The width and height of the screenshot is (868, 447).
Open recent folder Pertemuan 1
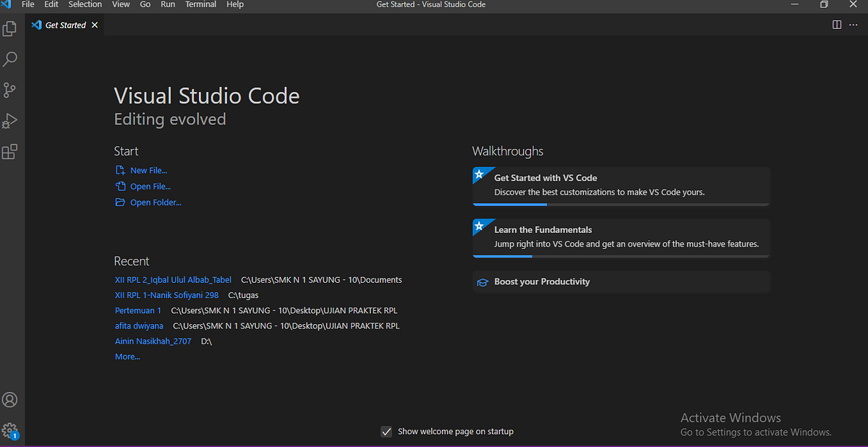(x=138, y=310)
